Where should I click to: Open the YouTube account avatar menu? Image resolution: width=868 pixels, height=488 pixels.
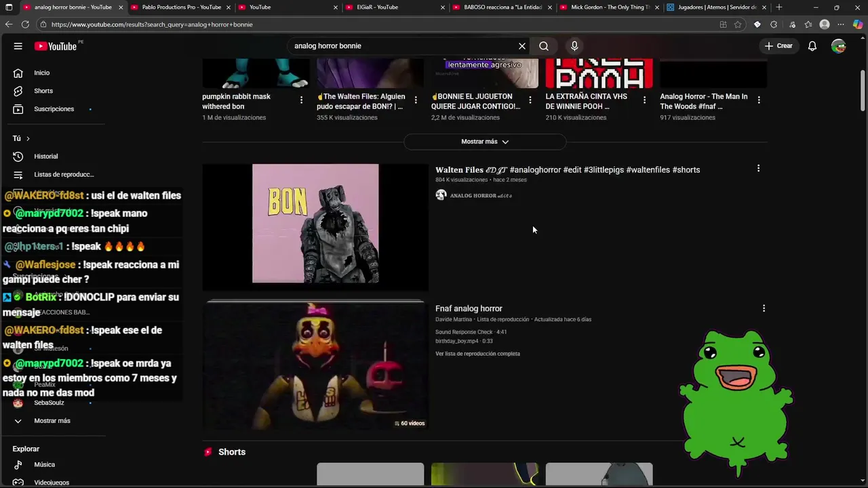tap(839, 46)
